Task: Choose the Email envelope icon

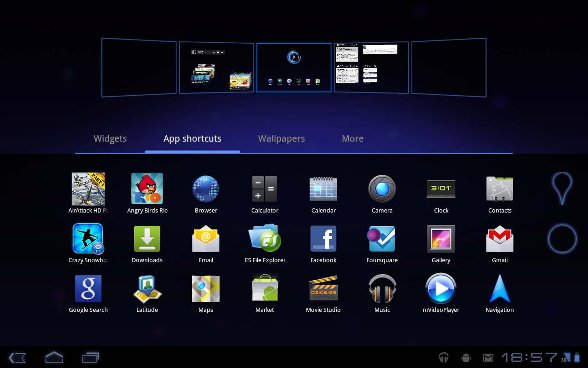Action: 206,238
